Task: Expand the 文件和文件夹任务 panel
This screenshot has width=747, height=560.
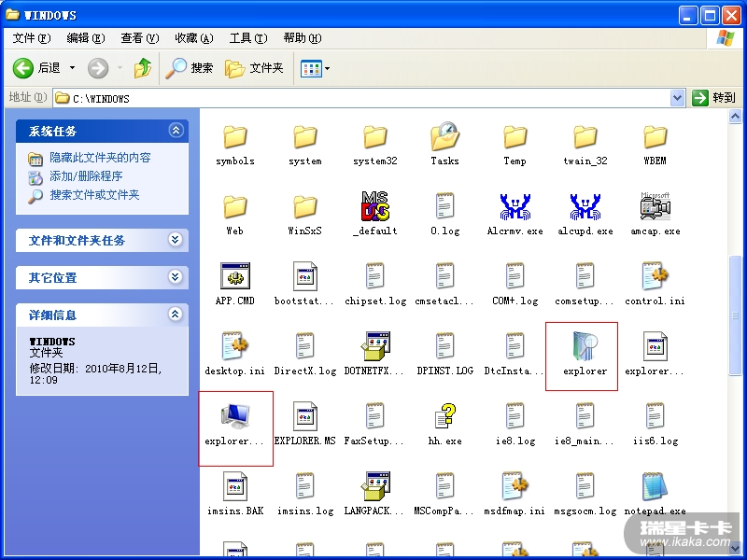Action: [x=176, y=240]
